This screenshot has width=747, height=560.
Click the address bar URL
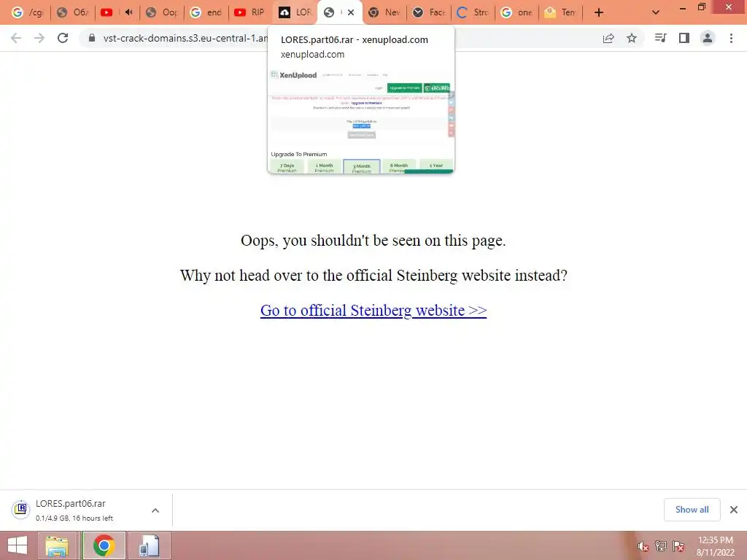(x=185, y=38)
